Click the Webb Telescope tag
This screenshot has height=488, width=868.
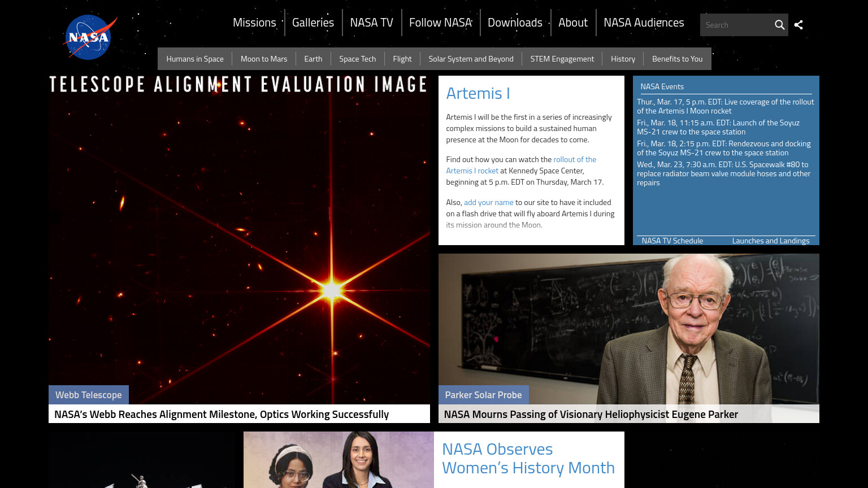point(89,395)
